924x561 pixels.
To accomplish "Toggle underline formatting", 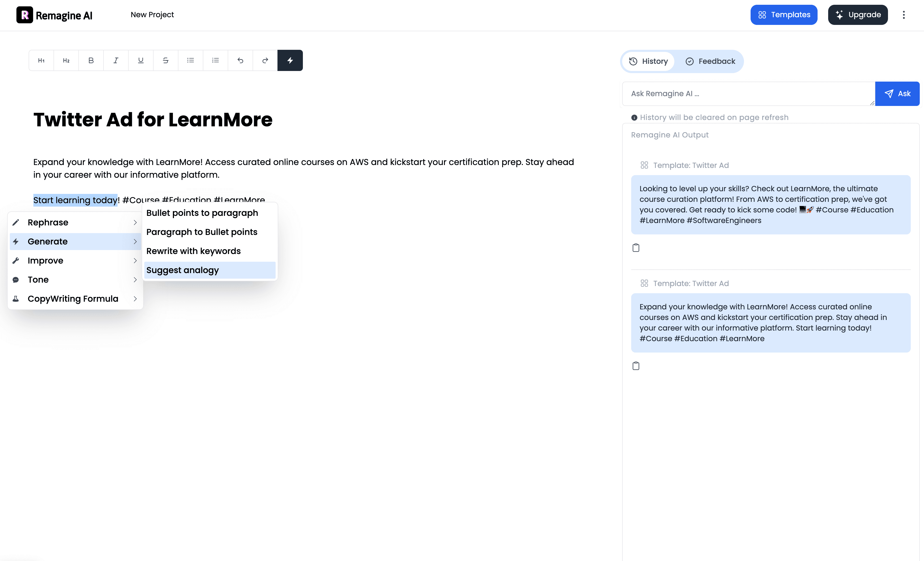I will pos(141,60).
